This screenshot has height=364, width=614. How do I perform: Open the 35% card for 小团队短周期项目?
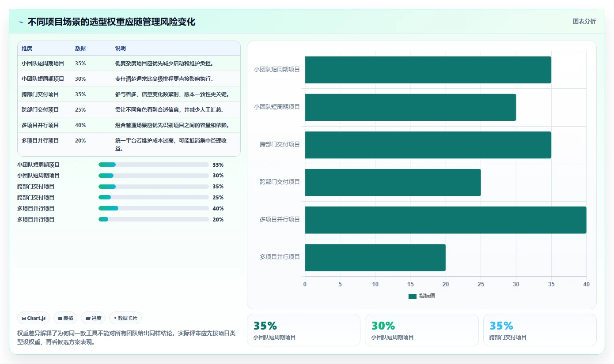pyautogui.click(x=303, y=330)
